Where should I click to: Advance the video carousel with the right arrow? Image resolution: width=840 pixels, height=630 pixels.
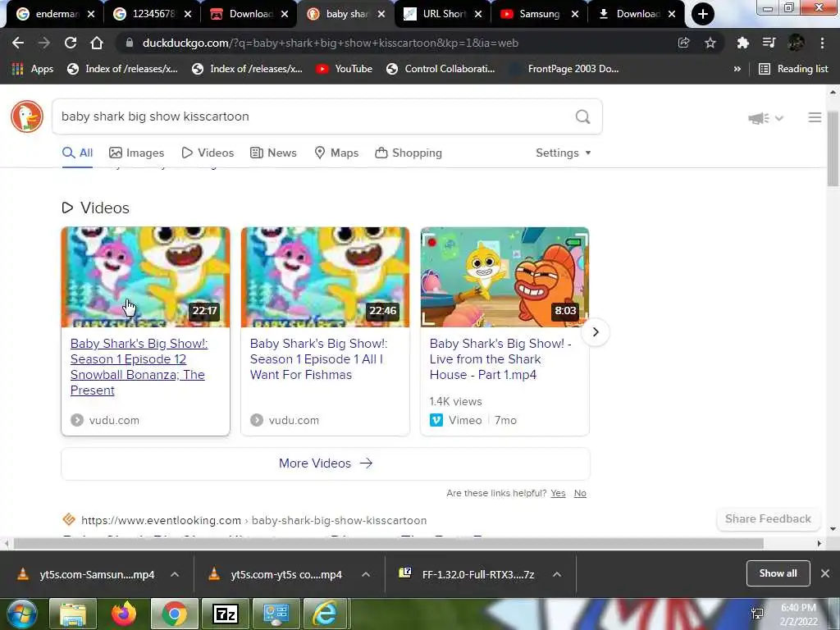coord(596,332)
